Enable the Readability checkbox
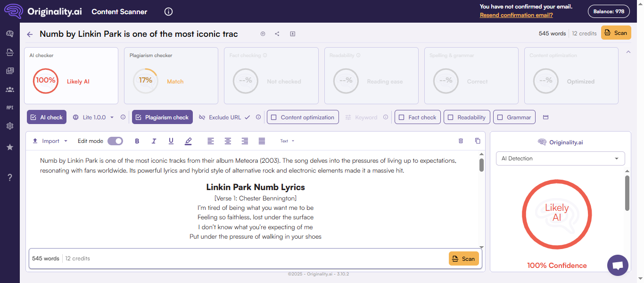 (x=467, y=117)
